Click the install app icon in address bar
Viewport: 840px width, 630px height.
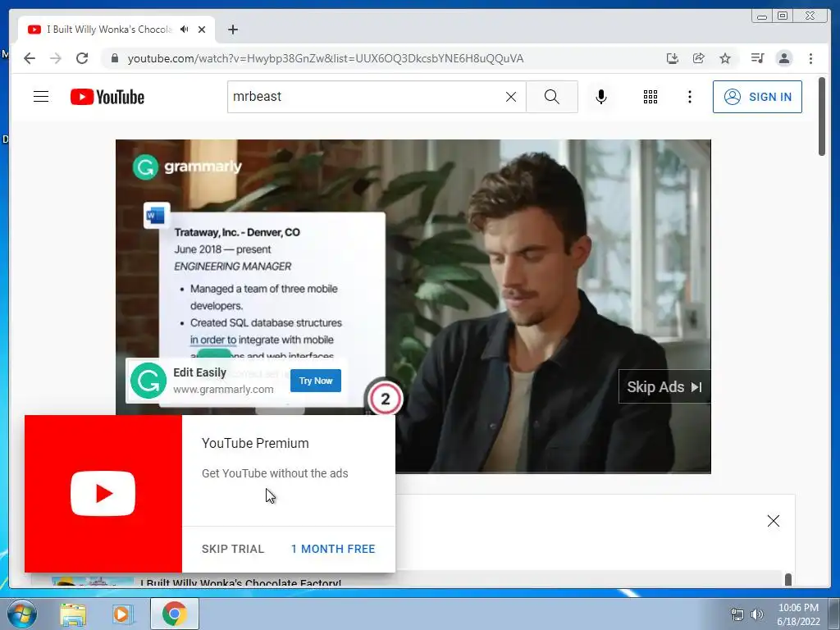point(673,58)
